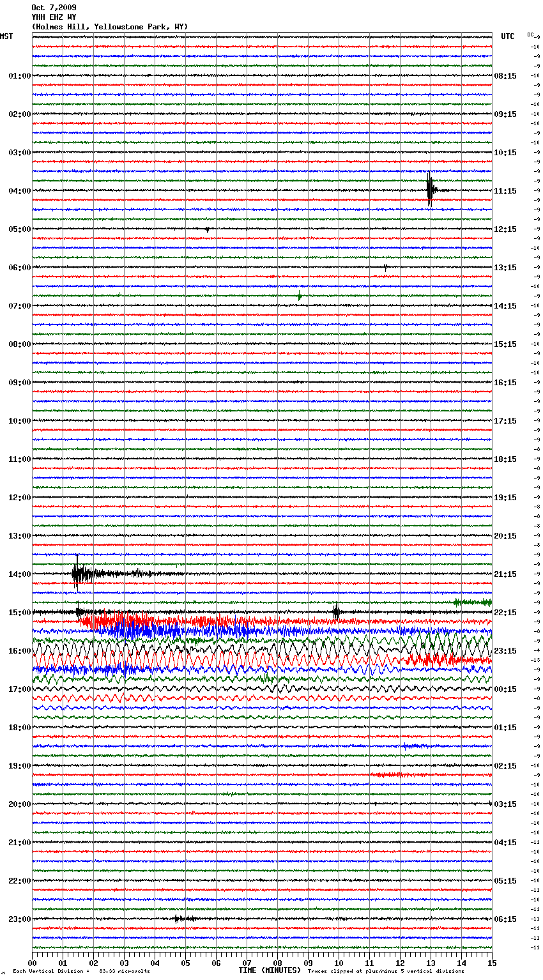This screenshot has height=980, width=543.
Task: Click the earthquake onset on the 14:00 trace
Action: 77,573
